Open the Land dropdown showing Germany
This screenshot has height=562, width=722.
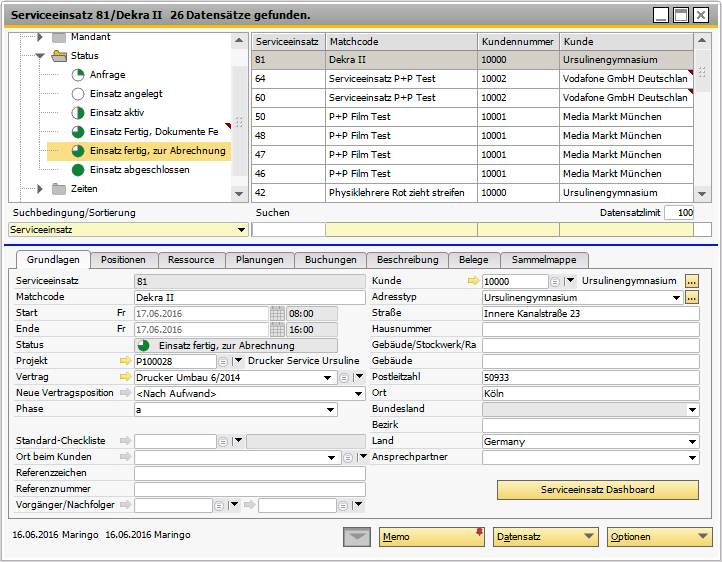[x=692, y=441]
